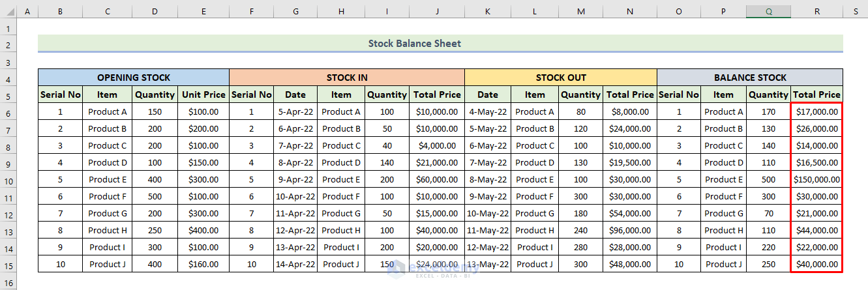Select Stock Out quantity 180 cell
868x290 pixels.
click(580, 213)
